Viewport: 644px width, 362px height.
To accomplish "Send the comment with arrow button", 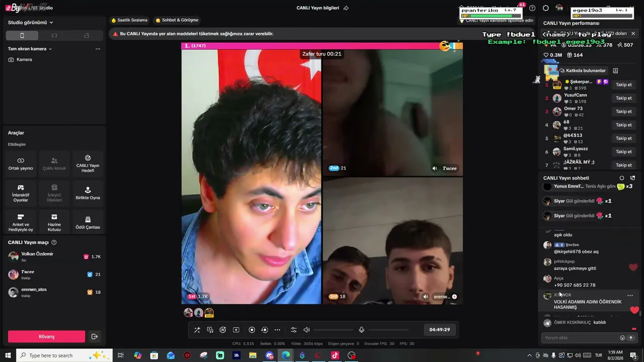I will (x=631, y=338).
